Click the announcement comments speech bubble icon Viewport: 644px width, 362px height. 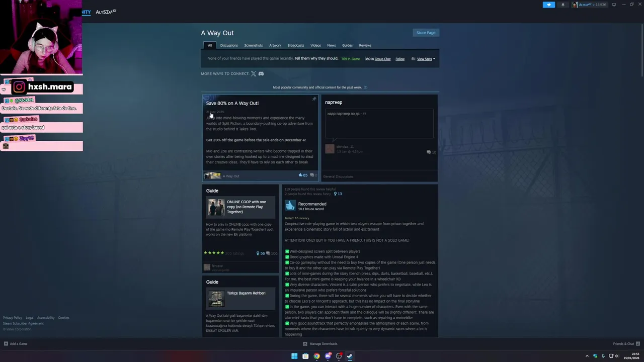click(x=312, y=175)
